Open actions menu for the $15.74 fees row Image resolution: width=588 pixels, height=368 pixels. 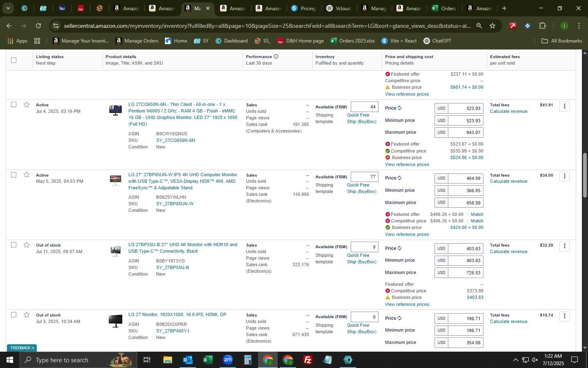coord(564,316)
